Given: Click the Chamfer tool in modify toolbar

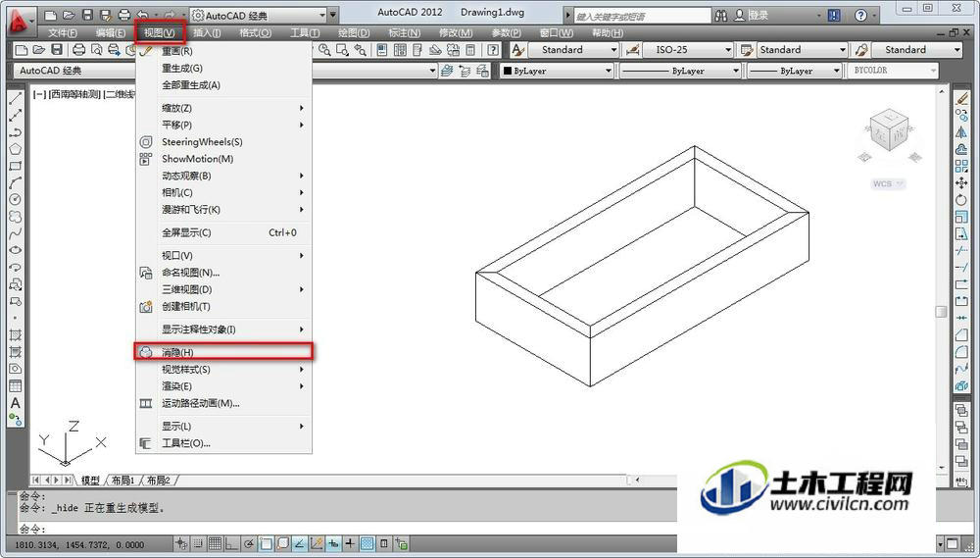Looking at the screenshot, I should pos(962,335).
